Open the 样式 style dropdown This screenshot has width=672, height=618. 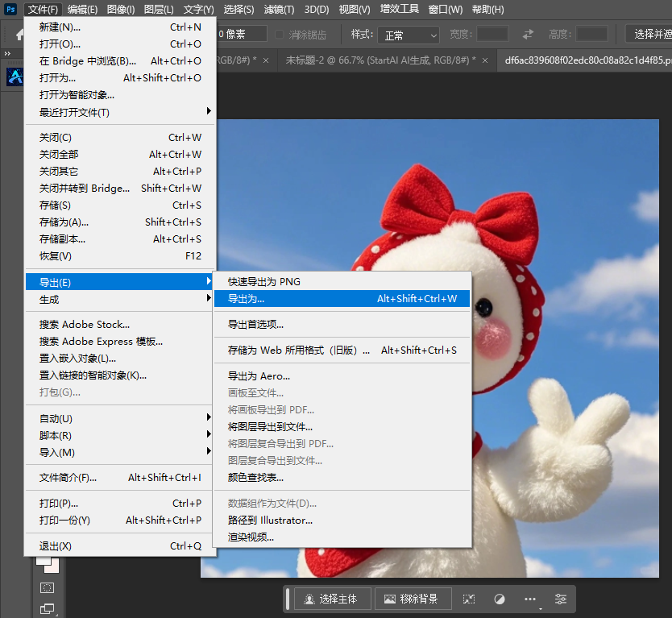point(409,35)
